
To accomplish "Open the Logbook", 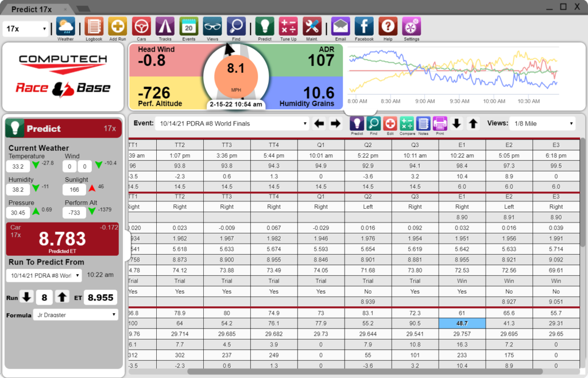I will click(x=94, y=25).
